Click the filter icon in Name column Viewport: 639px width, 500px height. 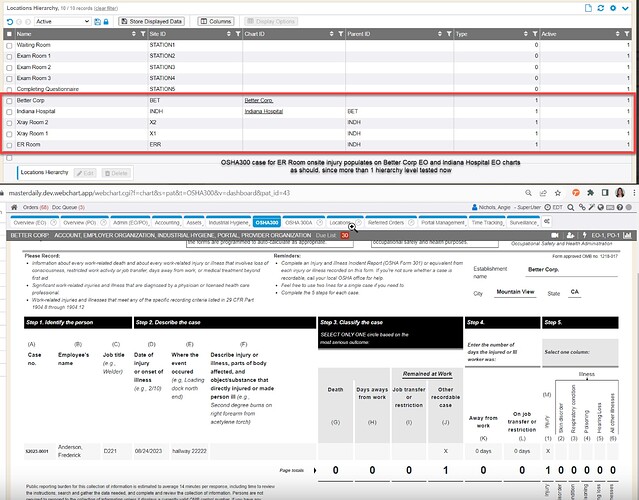click(143, 33)
